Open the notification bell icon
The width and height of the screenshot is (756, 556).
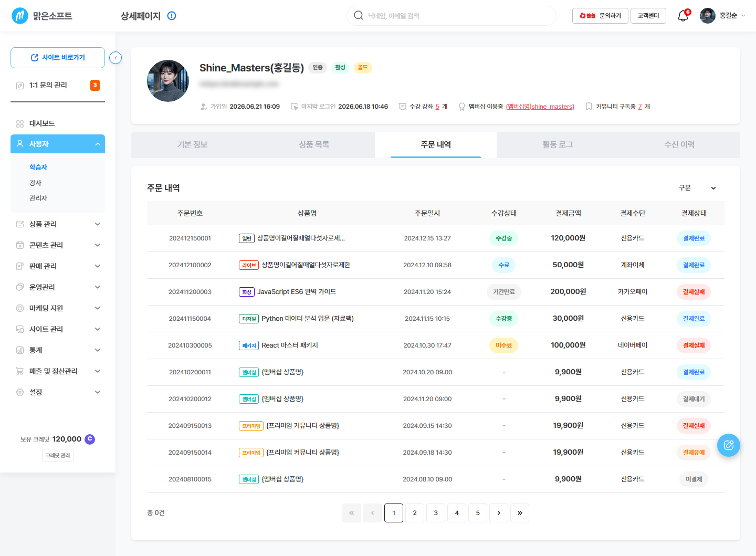[683, 16]
